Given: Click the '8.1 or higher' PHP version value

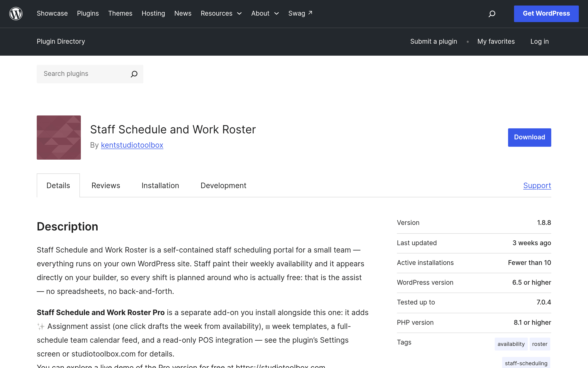Looking at the screenshot, I should pyautogui.click(x=532, y=322).
